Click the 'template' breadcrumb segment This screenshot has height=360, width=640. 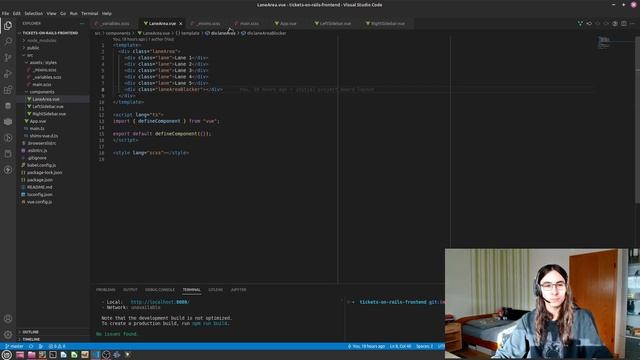[188, 33]
